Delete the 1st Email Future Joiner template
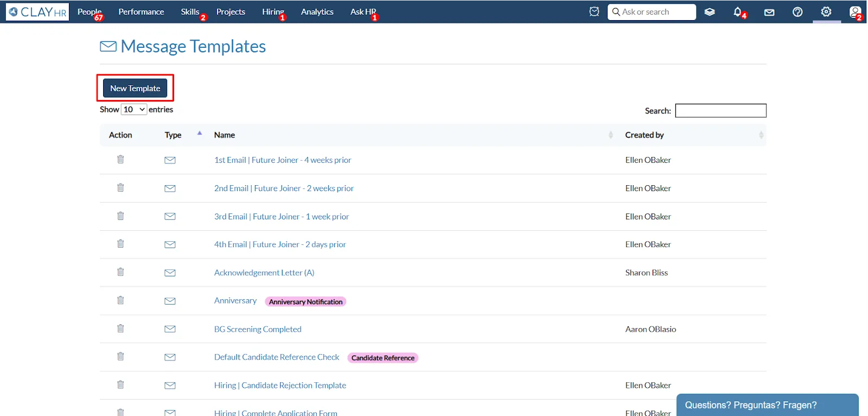Viewport: 868px width, 416px height. coord(120,159)
